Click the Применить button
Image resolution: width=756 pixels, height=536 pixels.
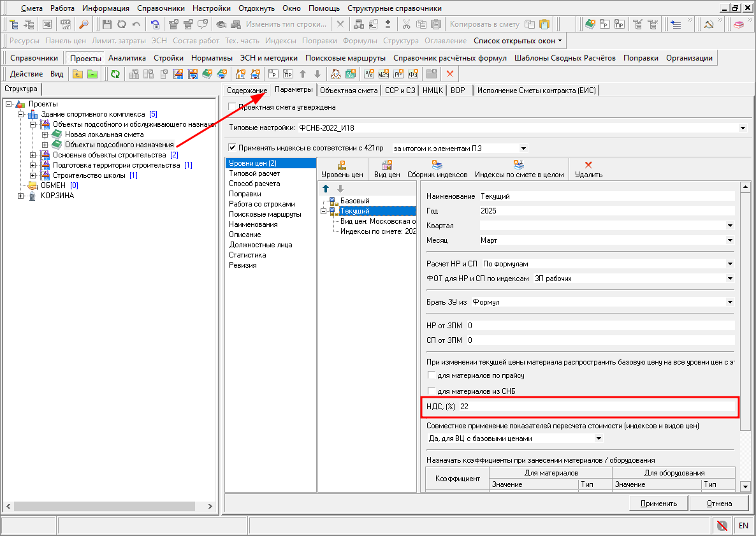click(658, 503)
